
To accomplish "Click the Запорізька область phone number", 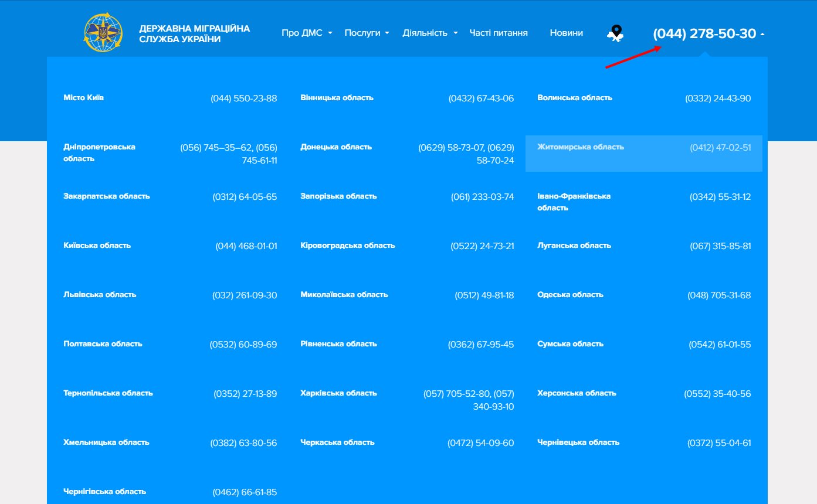I will pos(482,197).
